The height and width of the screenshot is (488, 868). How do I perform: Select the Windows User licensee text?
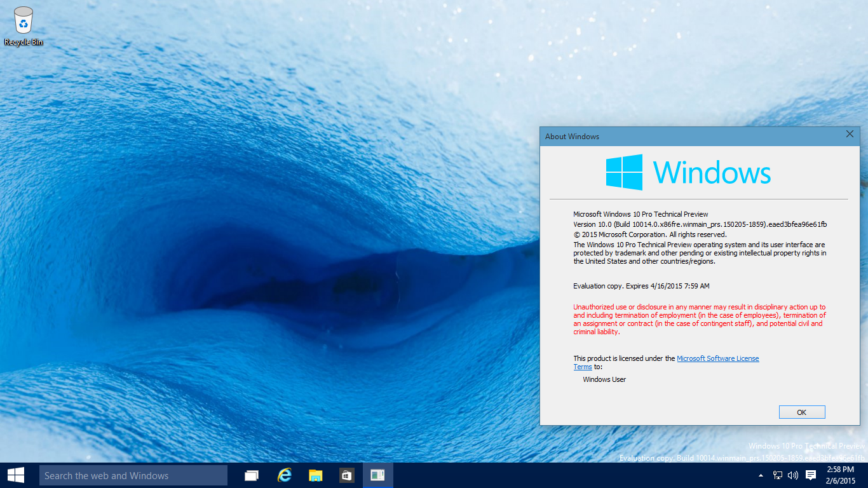(603, 379)
